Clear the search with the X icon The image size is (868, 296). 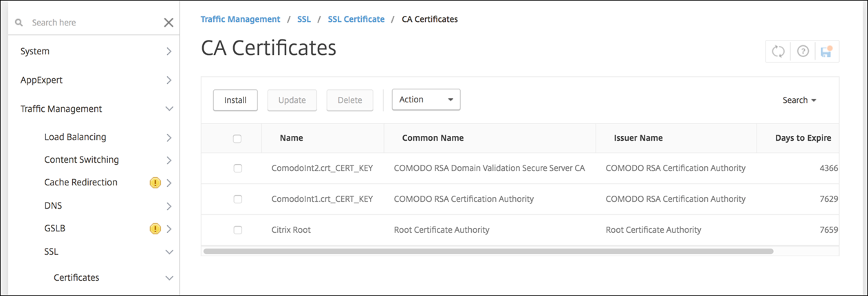tap(169, 23)
